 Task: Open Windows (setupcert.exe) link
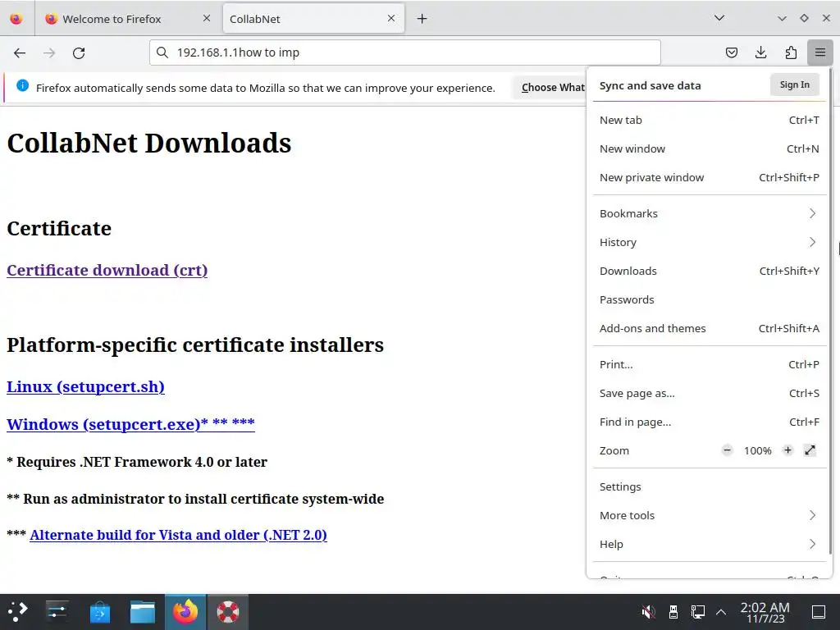pos(130,424)
